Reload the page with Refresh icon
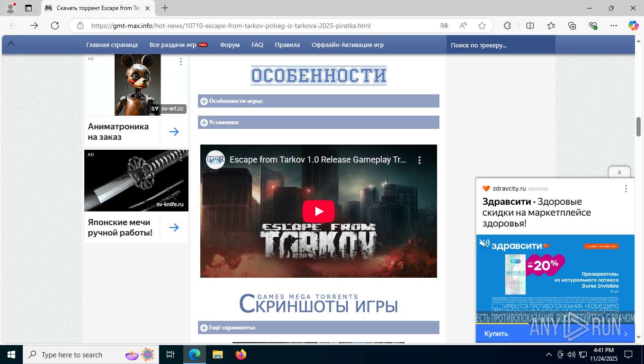 coord(55,26)
